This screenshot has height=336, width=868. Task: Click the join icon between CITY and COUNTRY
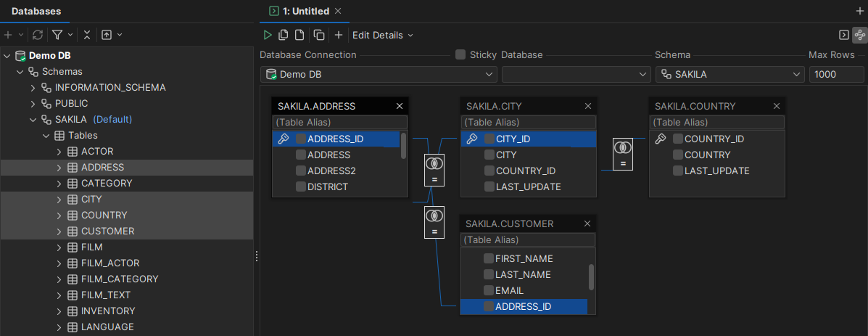[623, 155]
